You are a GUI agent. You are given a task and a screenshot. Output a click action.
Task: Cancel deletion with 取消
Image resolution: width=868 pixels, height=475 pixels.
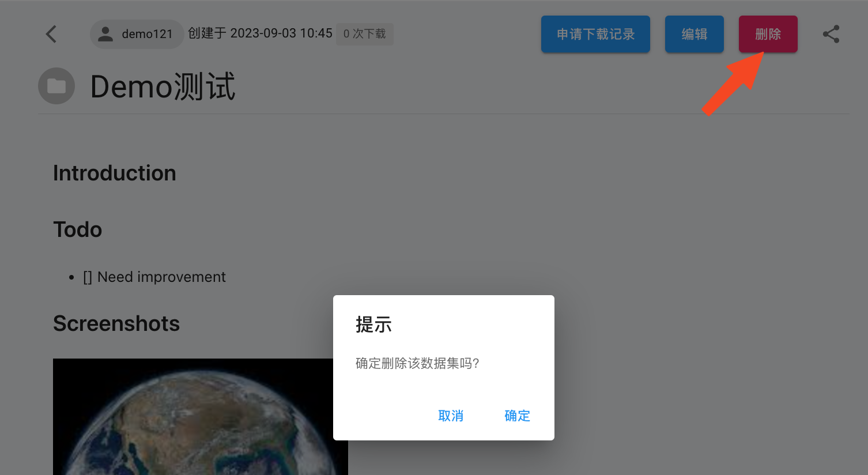pos(451,416)
